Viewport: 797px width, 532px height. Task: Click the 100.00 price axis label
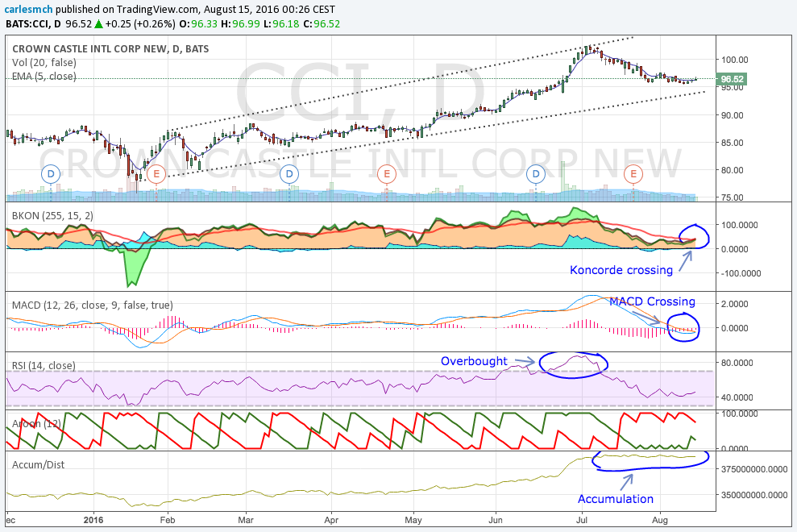point(735,60)
